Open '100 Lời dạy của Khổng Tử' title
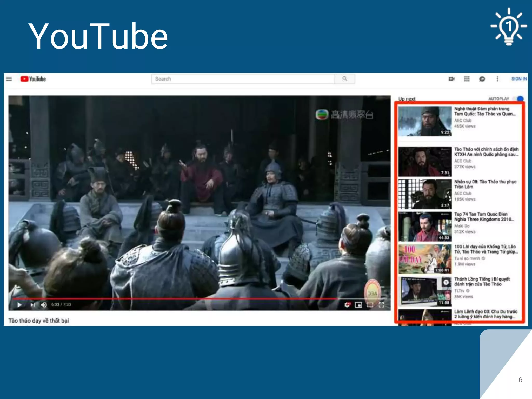This screenshot has height=399, width=532. tap(486, 249)
